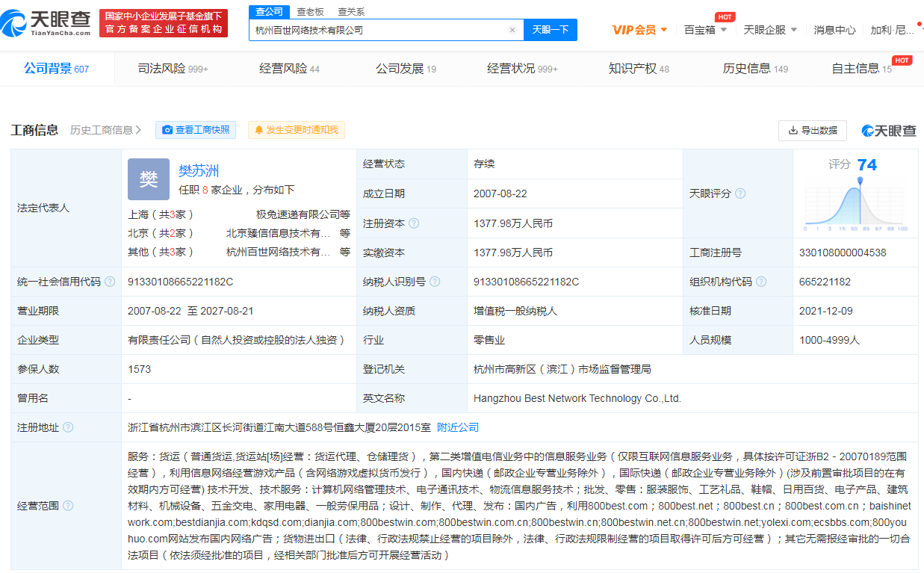This screenshot has height=573, width=924.
Task: Open the 附近公司 link
Action: pos(458,427)
